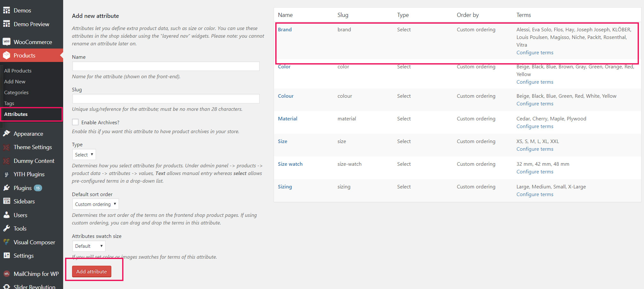This screenshot has width=644, height=289.
Task: Click the Products box icon
Action: point(7,55)
